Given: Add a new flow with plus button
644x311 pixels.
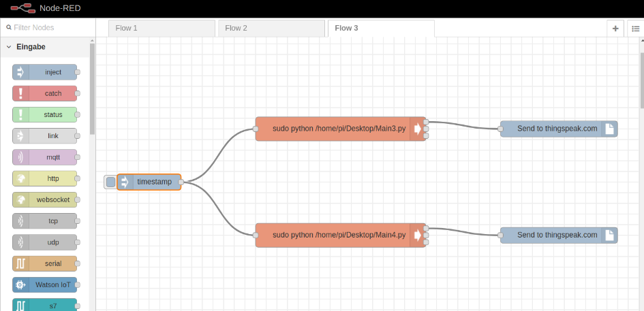Looking at the screenshot, I should [x=615, y=29].
